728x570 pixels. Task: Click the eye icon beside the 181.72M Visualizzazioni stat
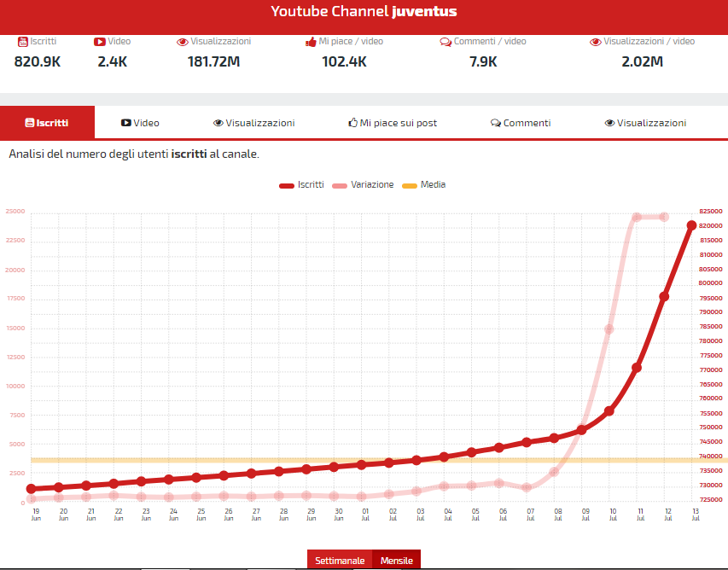[x=183, y=43]
